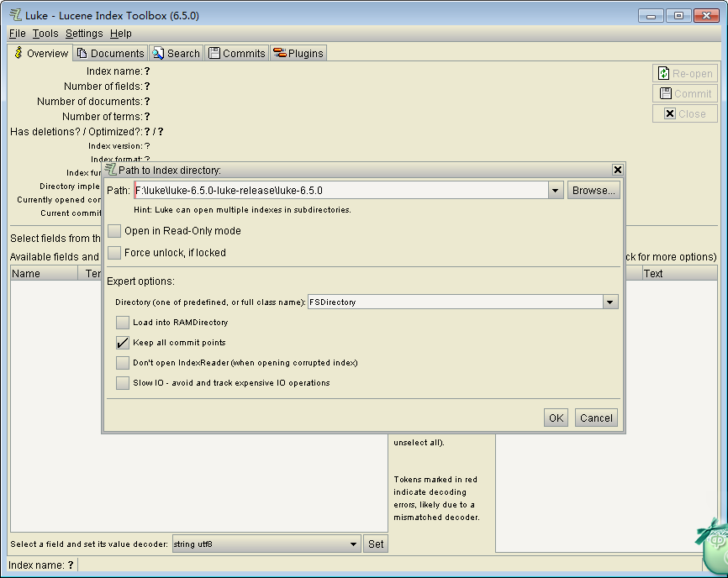Click the Name column header
The width and height of the screenshot is (728, 578).
pos(44,273)
